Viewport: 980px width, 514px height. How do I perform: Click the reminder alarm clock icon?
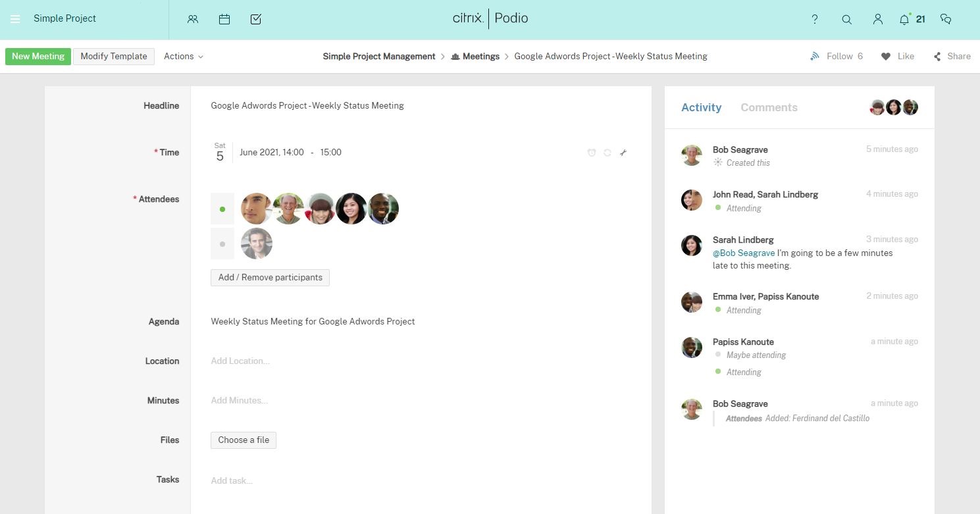tap(592, 153)
